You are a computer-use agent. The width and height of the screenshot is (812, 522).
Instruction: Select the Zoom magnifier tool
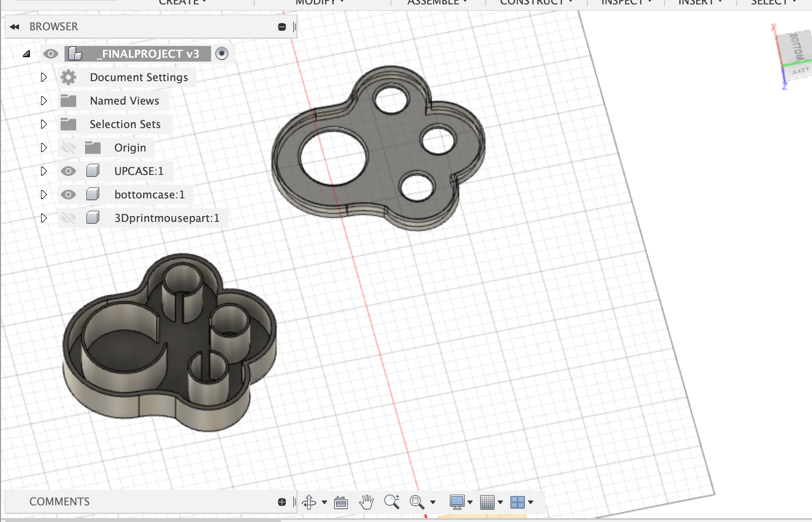(x=392, y=501)
